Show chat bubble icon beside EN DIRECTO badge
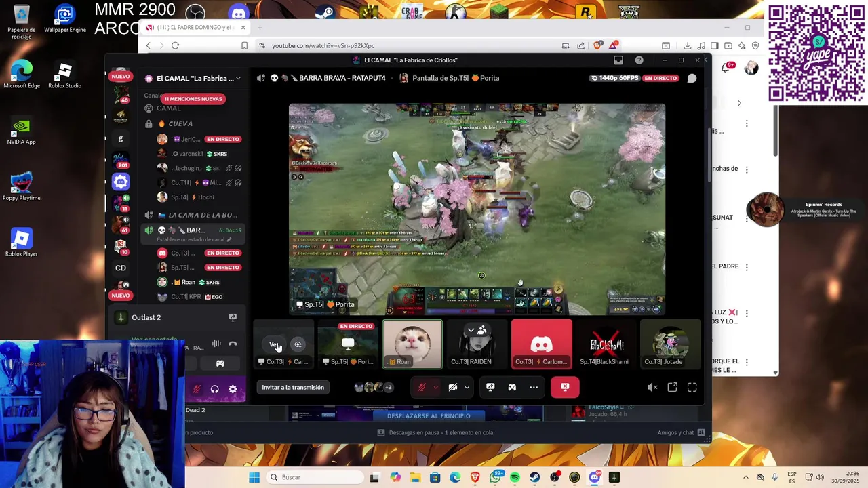868x488 pixels. (x=692, y=78)
